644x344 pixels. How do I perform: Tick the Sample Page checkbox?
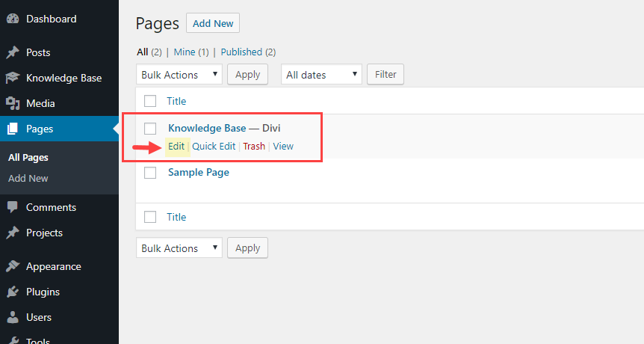(150, 173)
